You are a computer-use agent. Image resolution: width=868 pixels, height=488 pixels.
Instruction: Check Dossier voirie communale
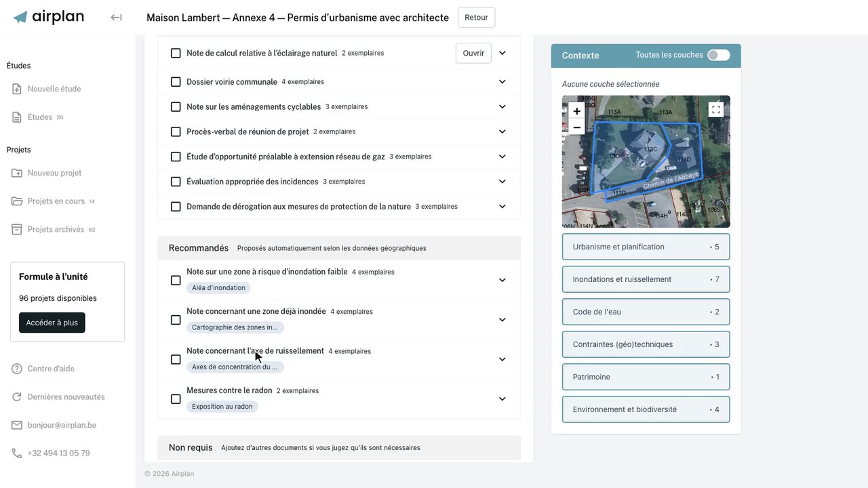point(176,82)
